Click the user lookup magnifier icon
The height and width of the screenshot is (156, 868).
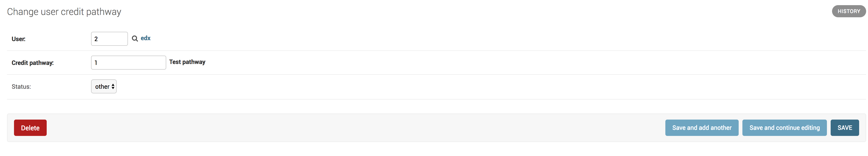point(134,38)
